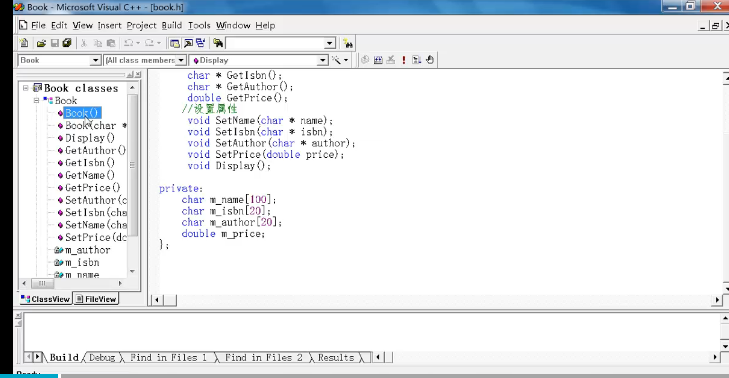Click the WizardBar actions wand icon
Viewport: 729px width, 378px height.
coord(336,60)
